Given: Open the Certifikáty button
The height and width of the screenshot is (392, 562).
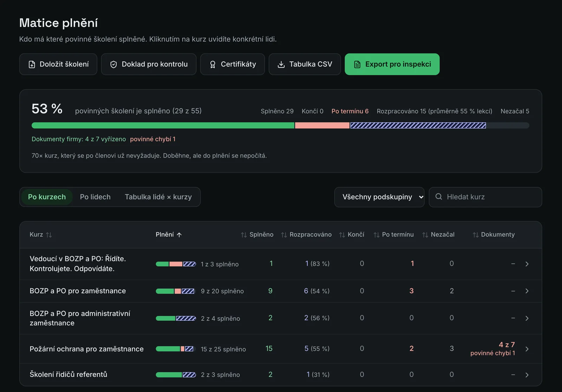Looking at the screenshot, I should click(x=233, y=64).
